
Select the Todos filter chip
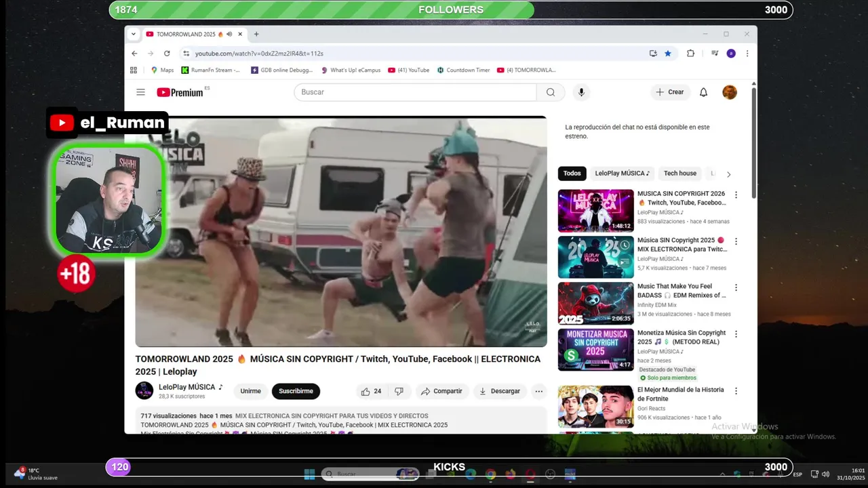[x=572, y=174]
